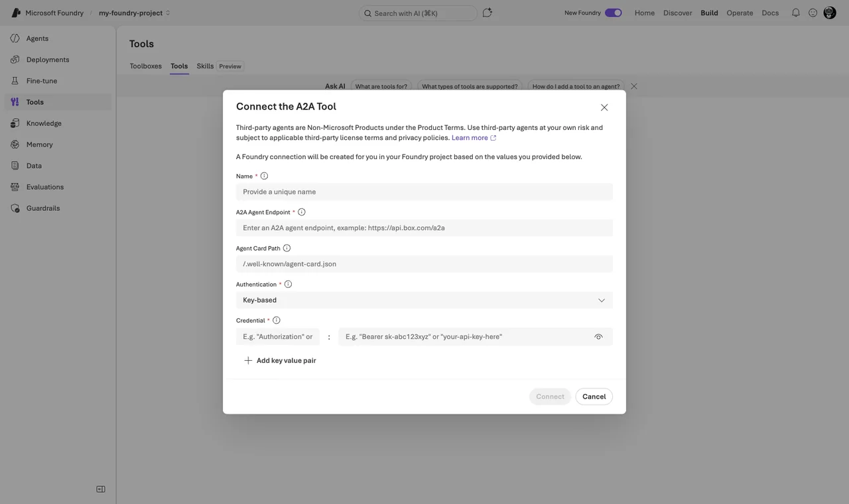849x504 pixels.
Task: Open the notifications bell icon
Action: point(796,13)
